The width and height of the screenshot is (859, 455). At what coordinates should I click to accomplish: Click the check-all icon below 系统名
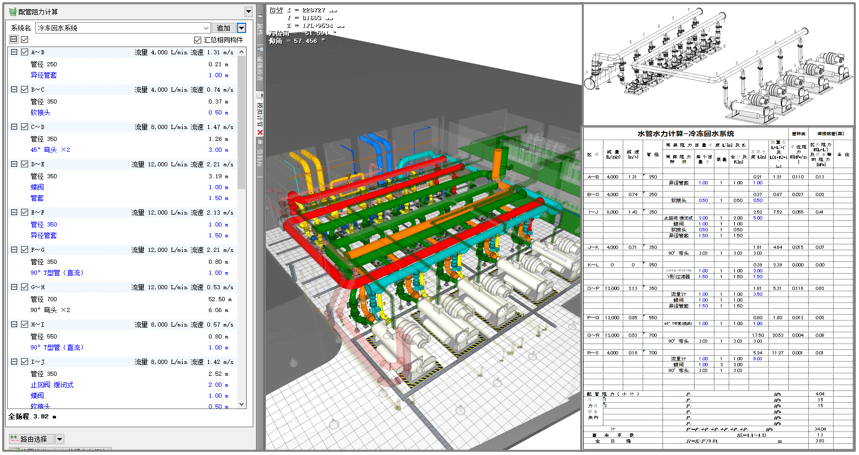click(25, 40)
